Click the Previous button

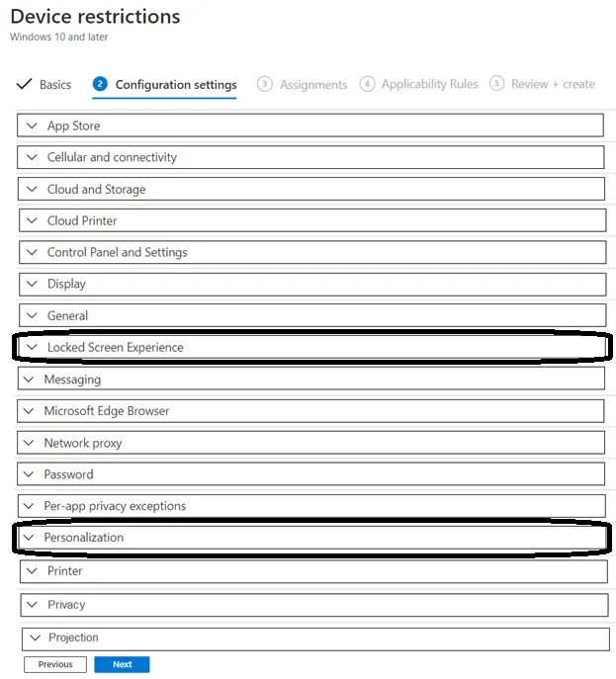55,664
